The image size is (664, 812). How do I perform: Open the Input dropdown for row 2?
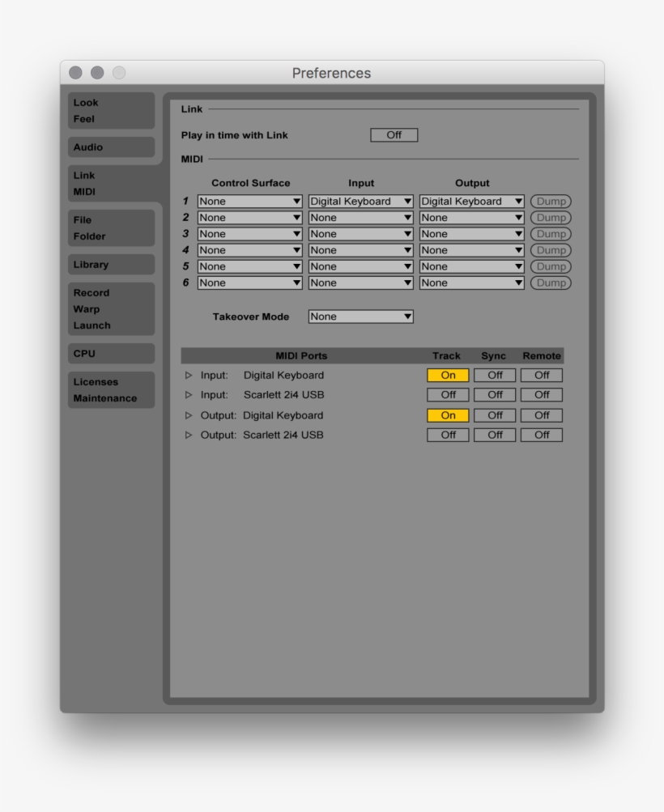tap(360, 217)
